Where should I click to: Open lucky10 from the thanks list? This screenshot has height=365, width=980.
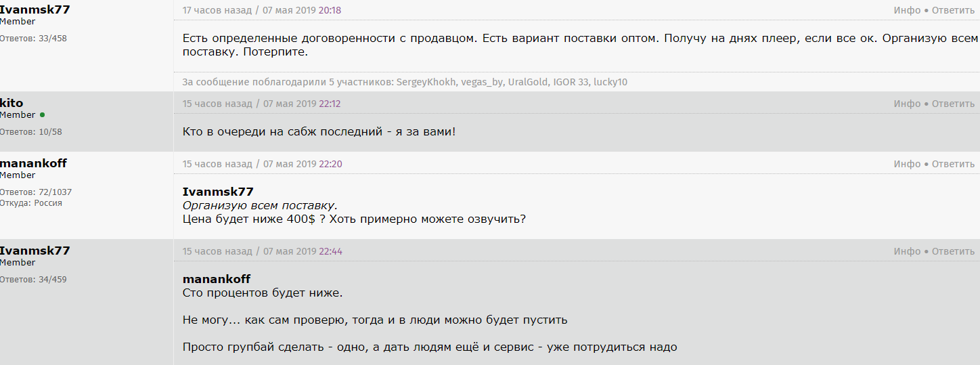tap(610, 83)
